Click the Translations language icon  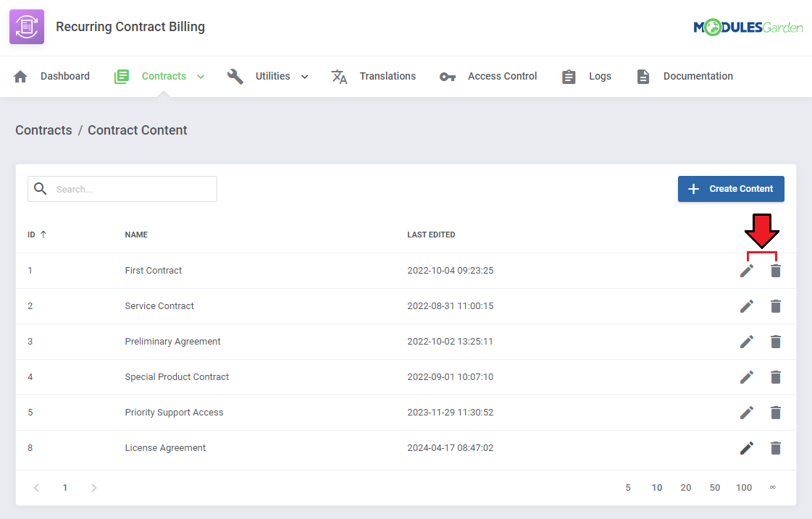339,77
